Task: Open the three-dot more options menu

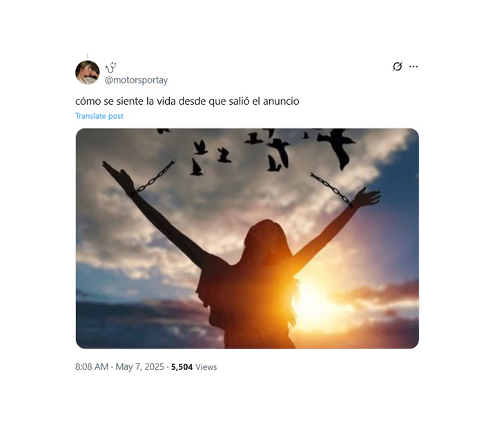Action: 414,66
